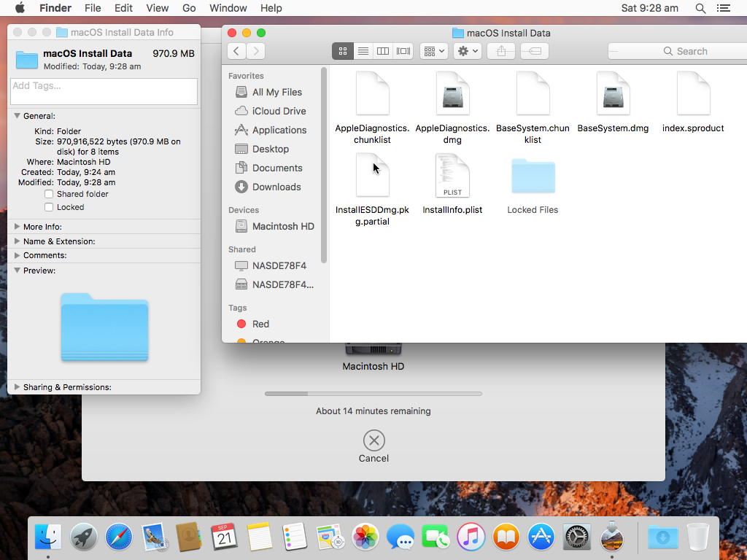This screenshot has width=747, height=560.
Task: Expand the More Info section
Action: pyautogui.click(x=18, y=227)
